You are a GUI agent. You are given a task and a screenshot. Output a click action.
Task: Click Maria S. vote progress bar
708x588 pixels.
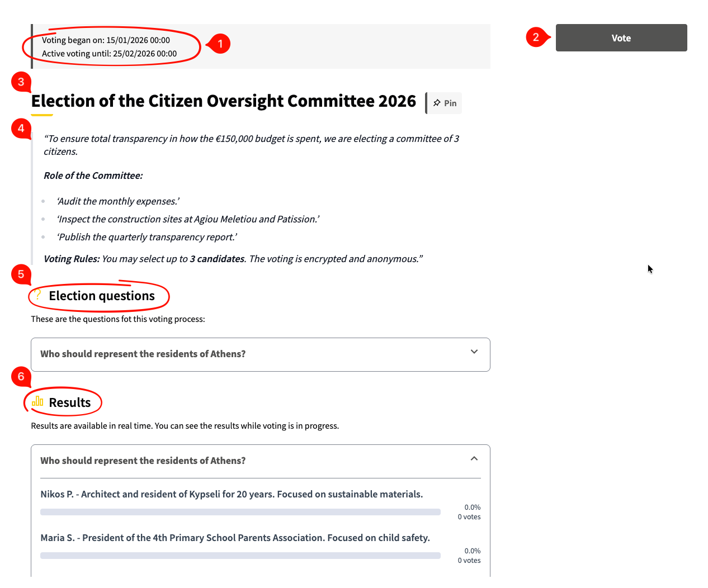pyautogui.click(x=240, y=556)
